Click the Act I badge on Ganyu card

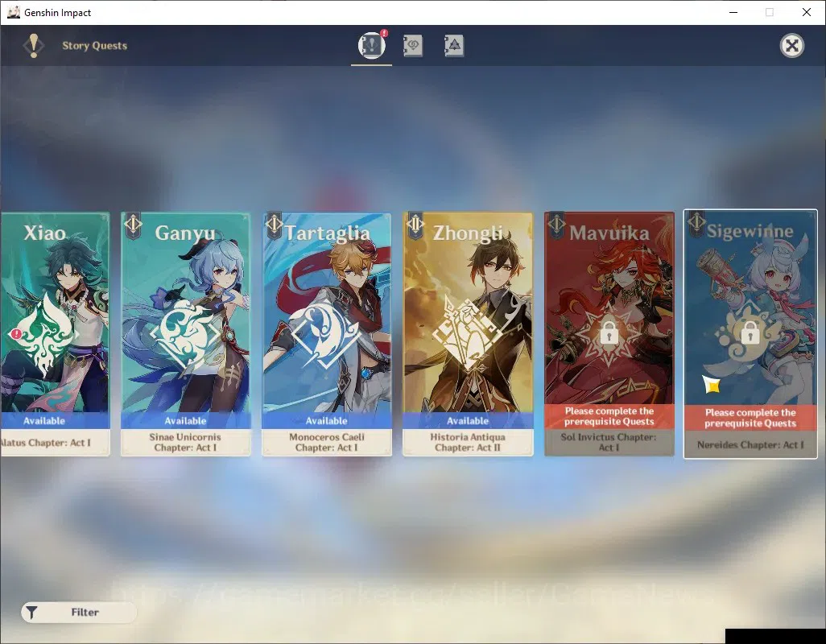click(133, 225)
